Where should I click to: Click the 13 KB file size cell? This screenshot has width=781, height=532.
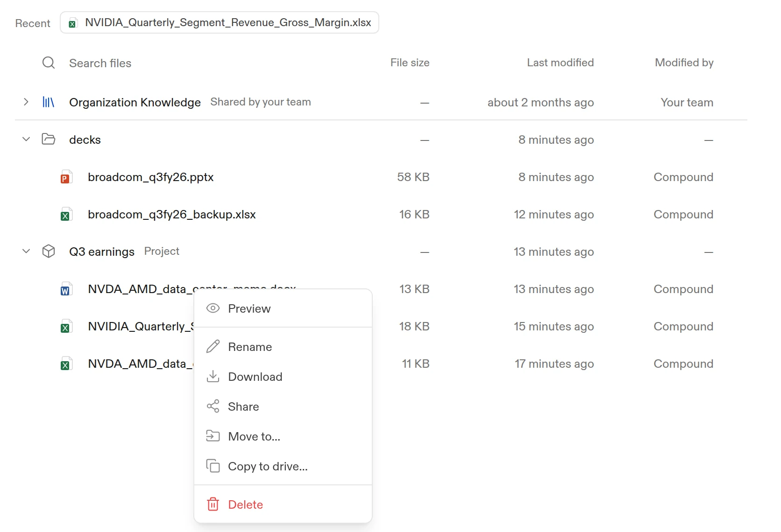tap(414, 289)
